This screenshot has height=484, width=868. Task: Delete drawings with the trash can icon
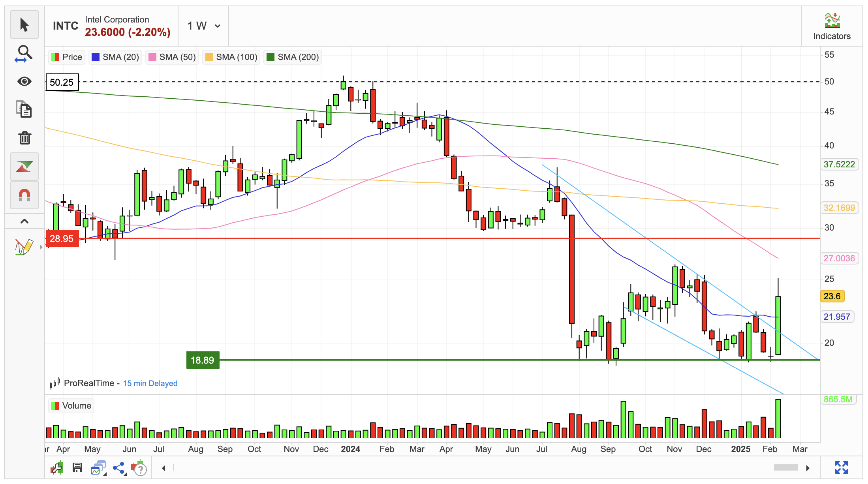pos(24,137)
